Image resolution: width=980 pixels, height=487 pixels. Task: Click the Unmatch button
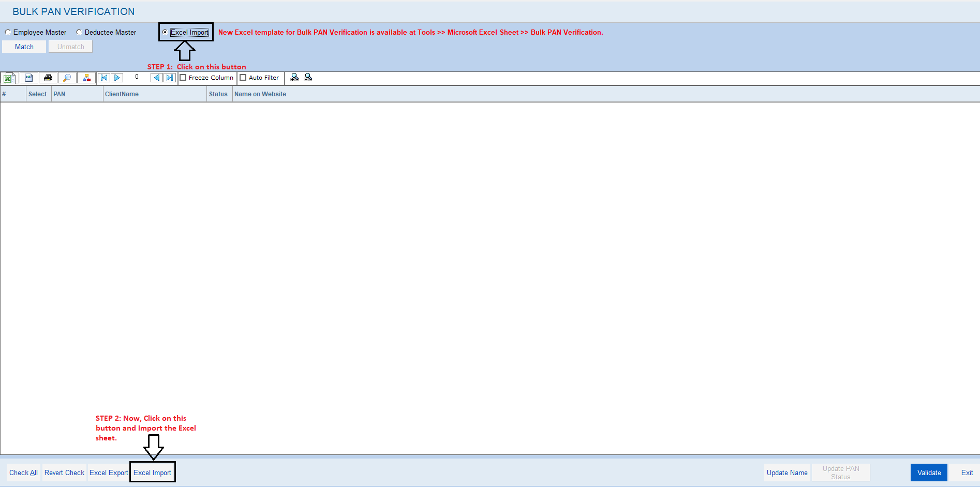click(70, 47)
